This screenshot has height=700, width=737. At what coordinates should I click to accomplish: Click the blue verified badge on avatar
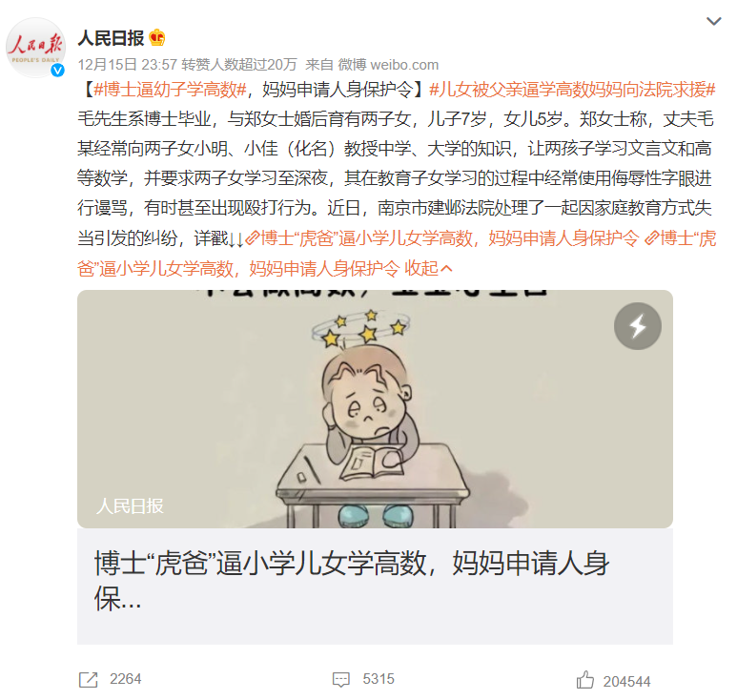pos(57,71)
